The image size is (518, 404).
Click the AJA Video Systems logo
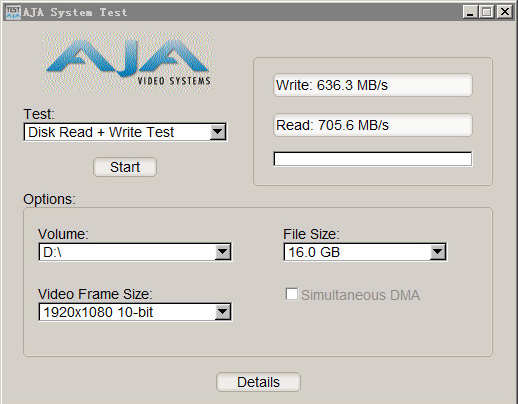click(x=128, y=62)
